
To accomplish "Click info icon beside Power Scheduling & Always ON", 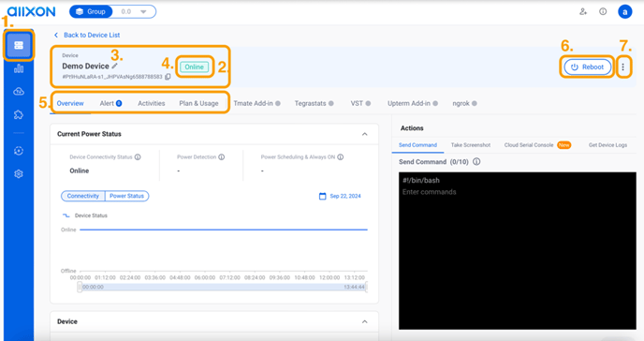I will 341,157.
